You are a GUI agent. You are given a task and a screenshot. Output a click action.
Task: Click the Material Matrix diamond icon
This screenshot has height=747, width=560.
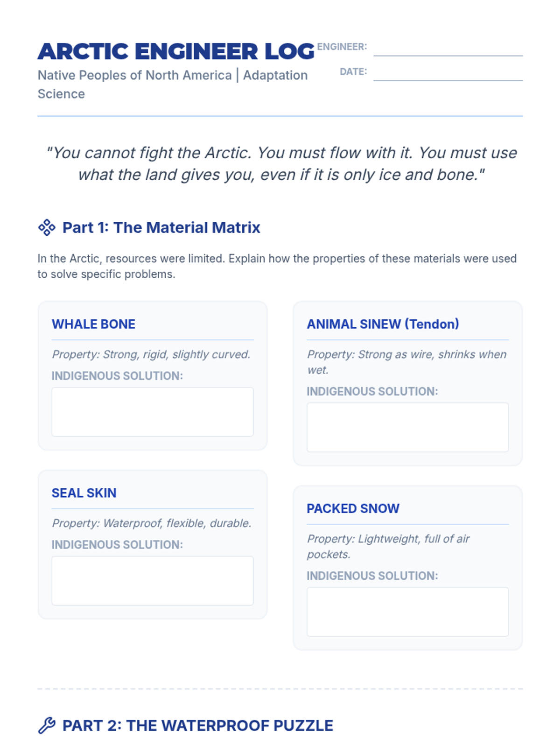point(47,227)
